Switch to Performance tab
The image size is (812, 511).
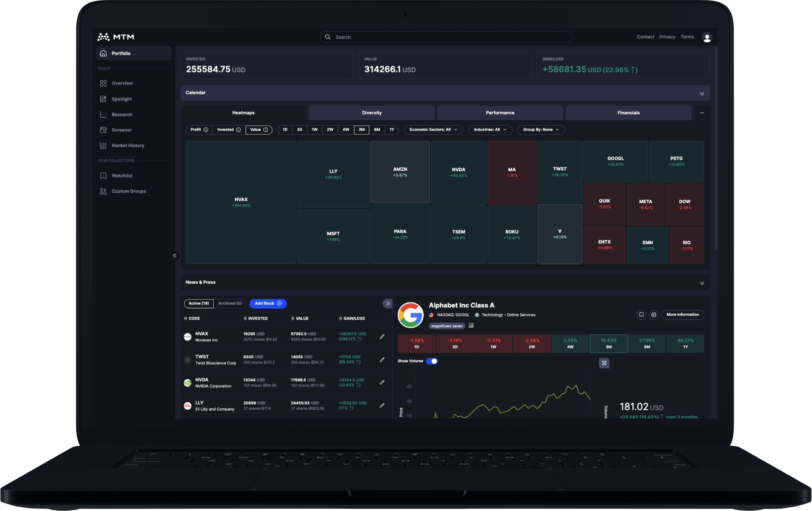500,113
